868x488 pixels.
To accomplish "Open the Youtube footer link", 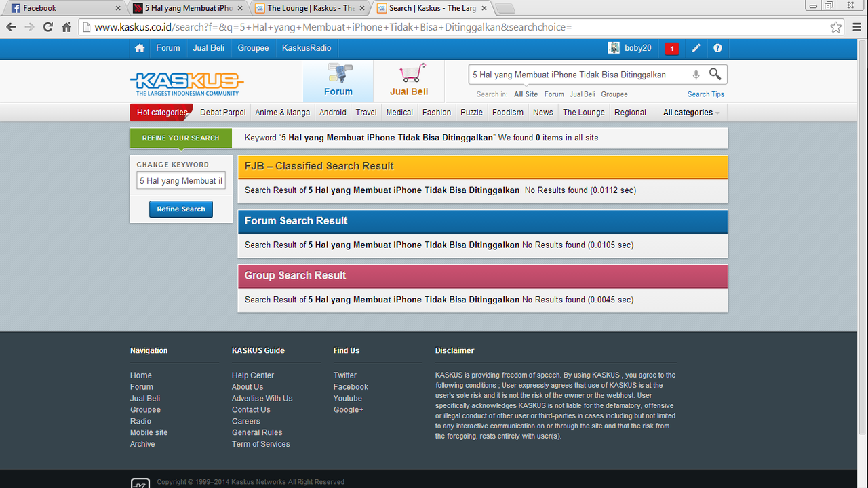I will [x=348, y=399].
